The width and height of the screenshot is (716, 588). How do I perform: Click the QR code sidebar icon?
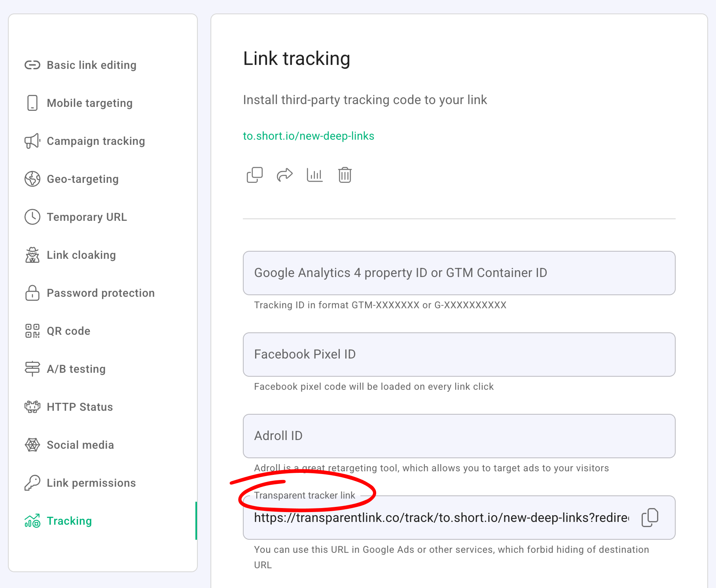(32, 331)
